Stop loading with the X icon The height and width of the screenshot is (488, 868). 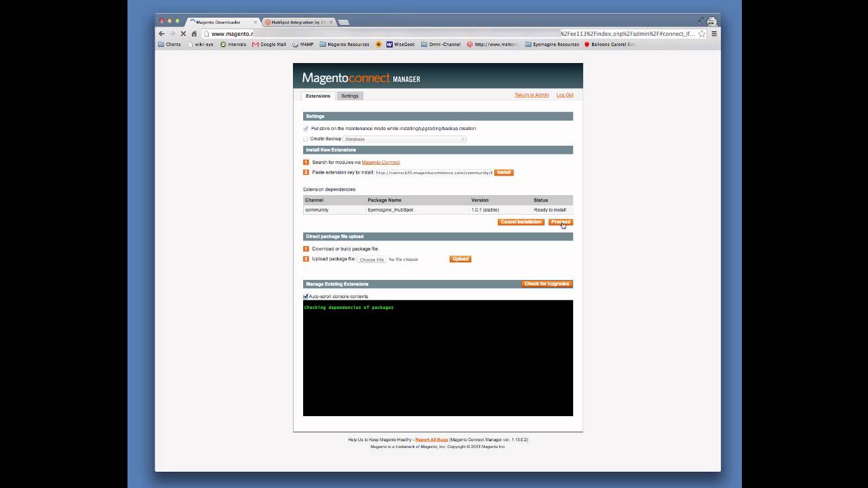[x=183, y=33]
